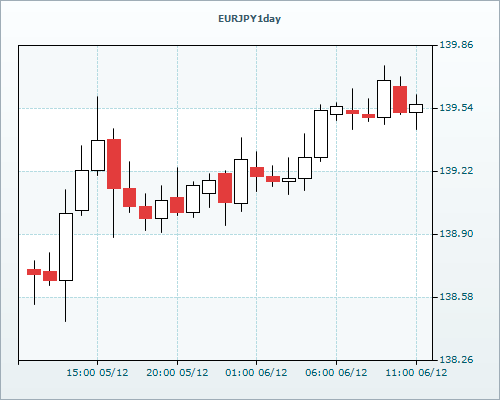Select the tall white candle with lowest wick
500x400 pixels.
[66, 247]
